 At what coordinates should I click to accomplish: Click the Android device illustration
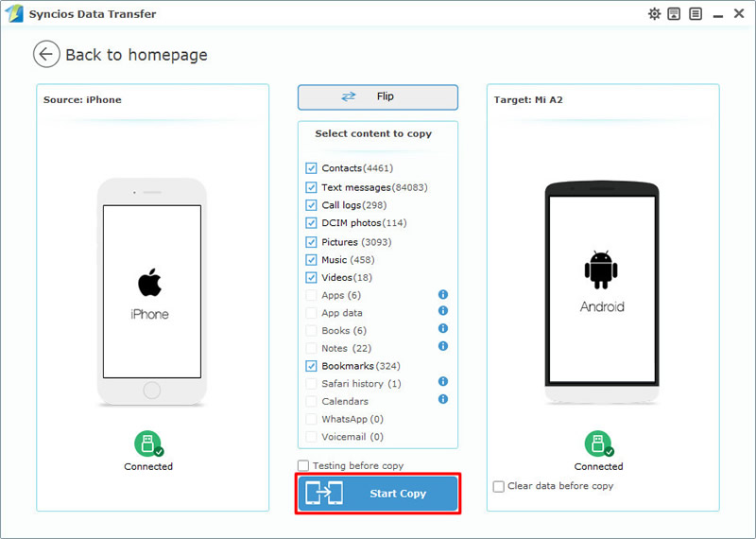(602, 292)
